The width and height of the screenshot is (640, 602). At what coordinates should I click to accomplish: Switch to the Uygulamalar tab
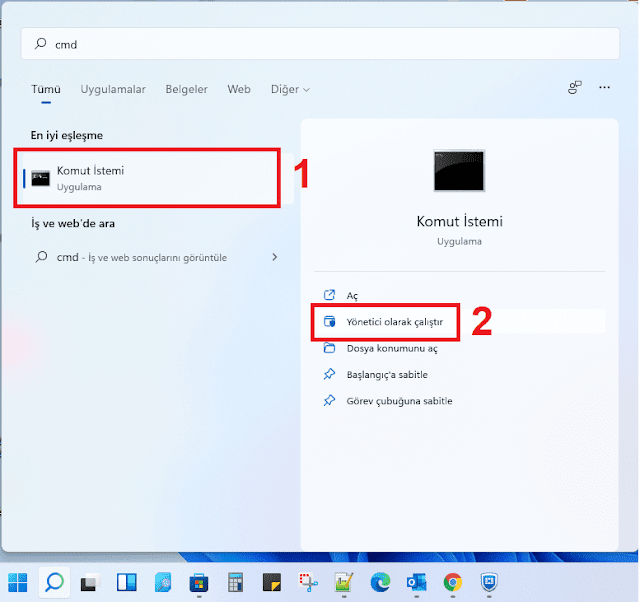pos(113,89)
